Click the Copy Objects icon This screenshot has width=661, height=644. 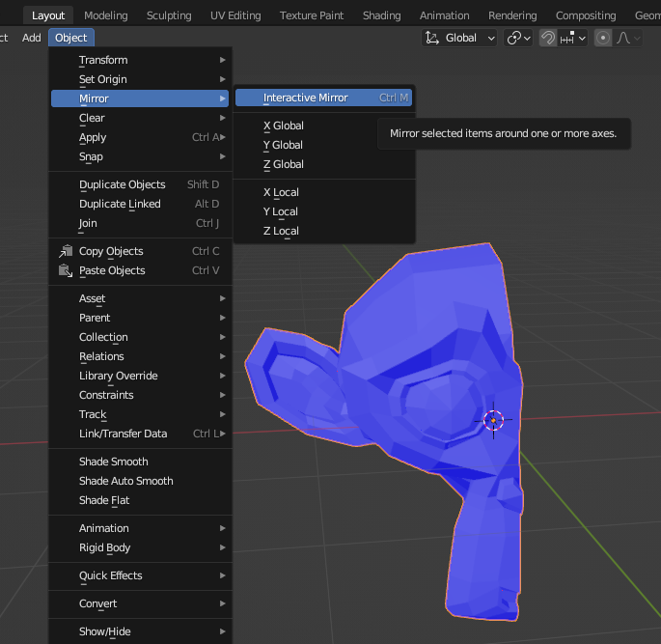pyautogui.click(x=66, y=251)
